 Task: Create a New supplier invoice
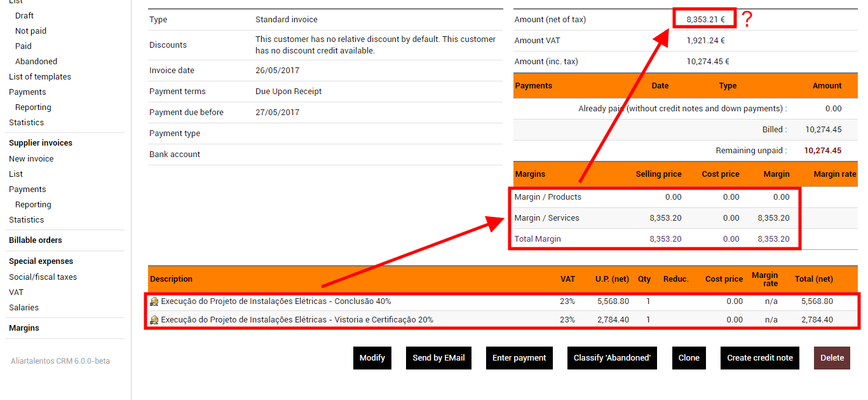[31, 158]
